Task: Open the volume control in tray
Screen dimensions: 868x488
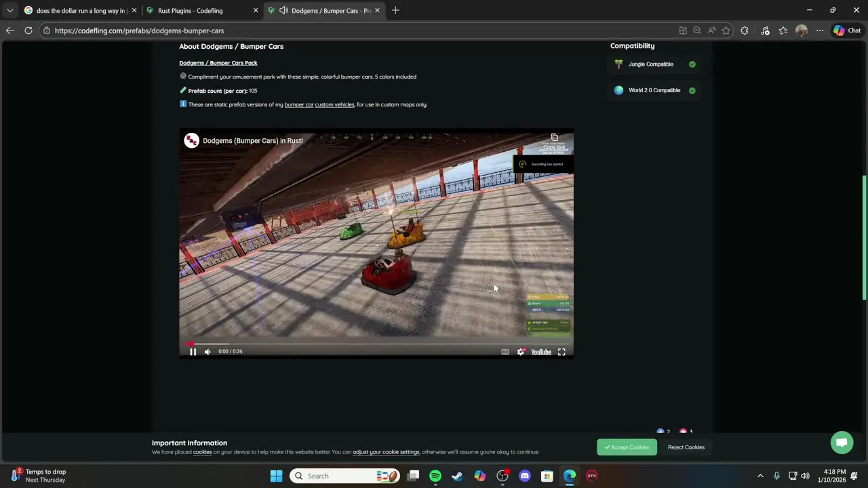Action: coord(805,476)
